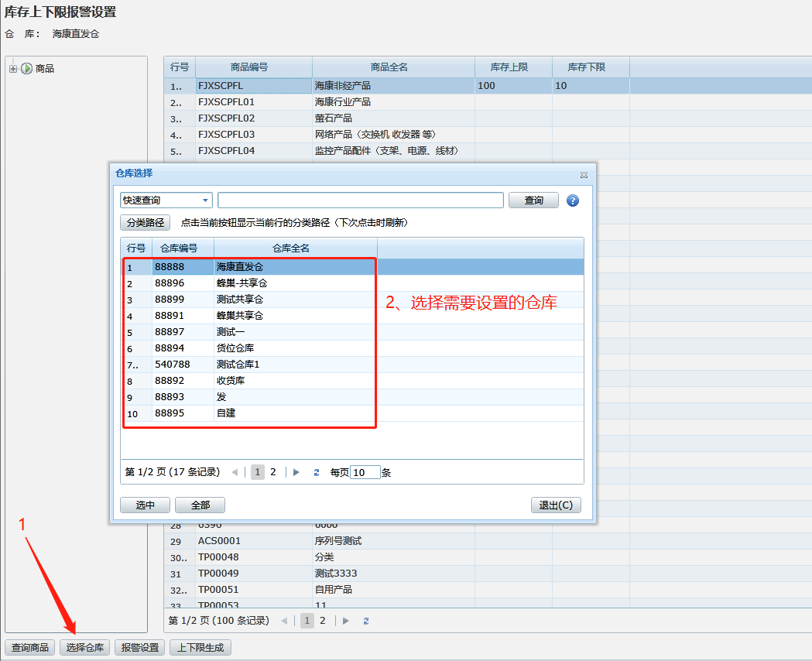The width and height of the screenshot is (812, 661).
Task: Click product row FJXSCPFL03
Action: (x=488, y=135)
